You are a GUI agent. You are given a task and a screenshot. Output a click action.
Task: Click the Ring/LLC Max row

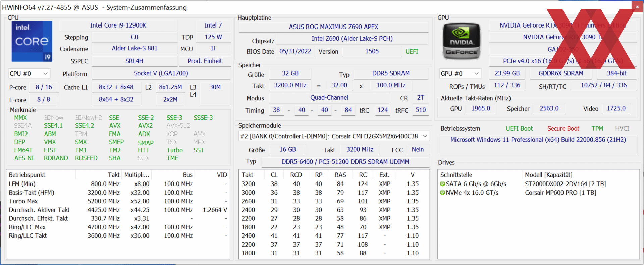118,227
